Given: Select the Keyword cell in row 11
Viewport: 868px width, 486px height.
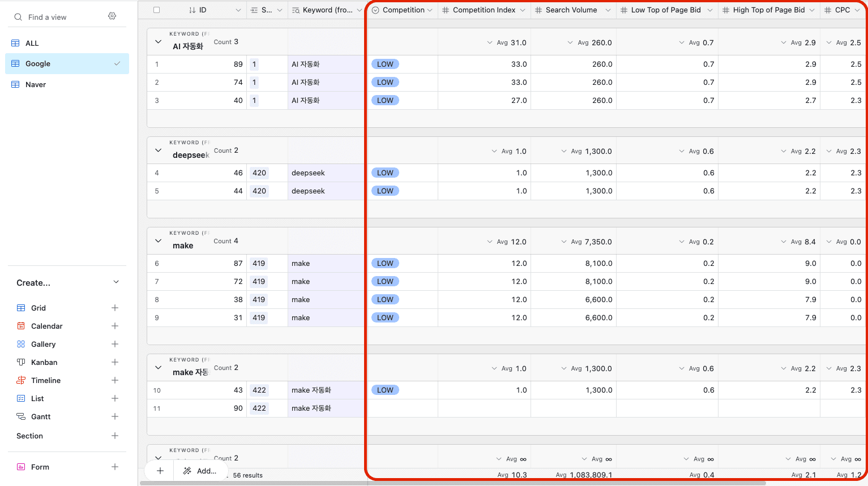Looking at the screenshot, I should 326,408.
